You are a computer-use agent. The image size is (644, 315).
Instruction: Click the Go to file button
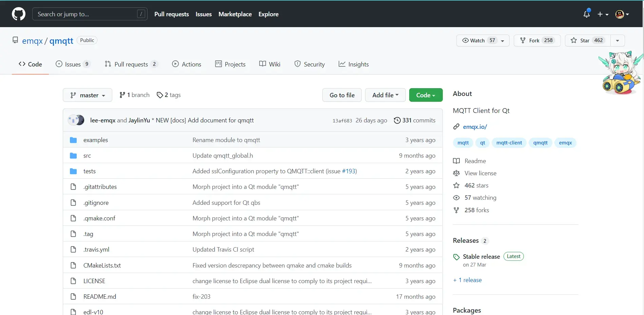[x=342, y=95]
